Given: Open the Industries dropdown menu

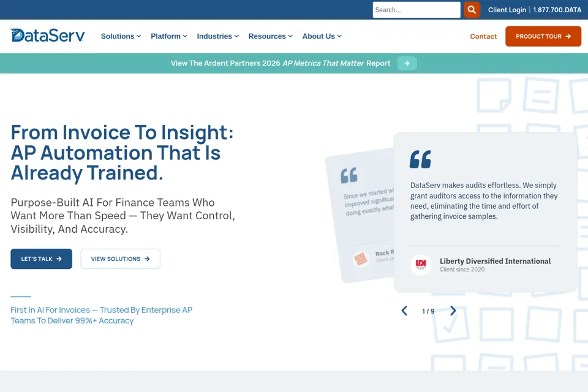Looking at the screenshot, I should [x=217, y=36].
